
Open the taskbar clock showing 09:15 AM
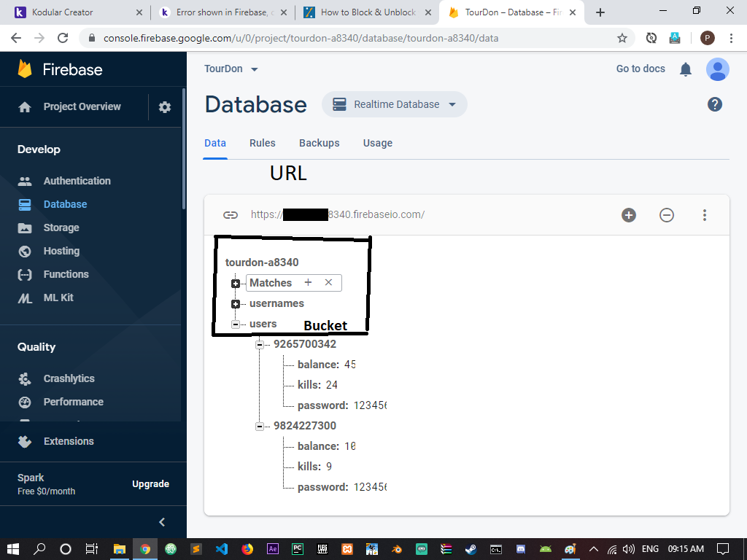[686, 549]
